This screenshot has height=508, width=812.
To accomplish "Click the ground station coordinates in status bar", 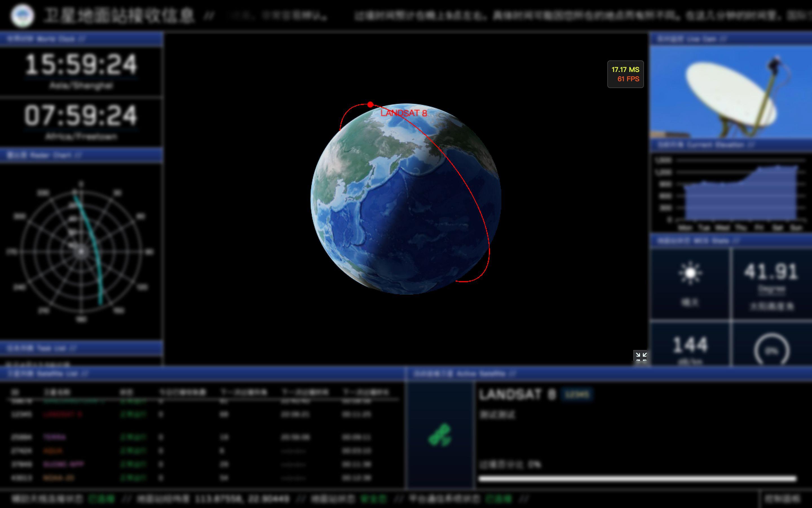I will [x=242, y=499].
